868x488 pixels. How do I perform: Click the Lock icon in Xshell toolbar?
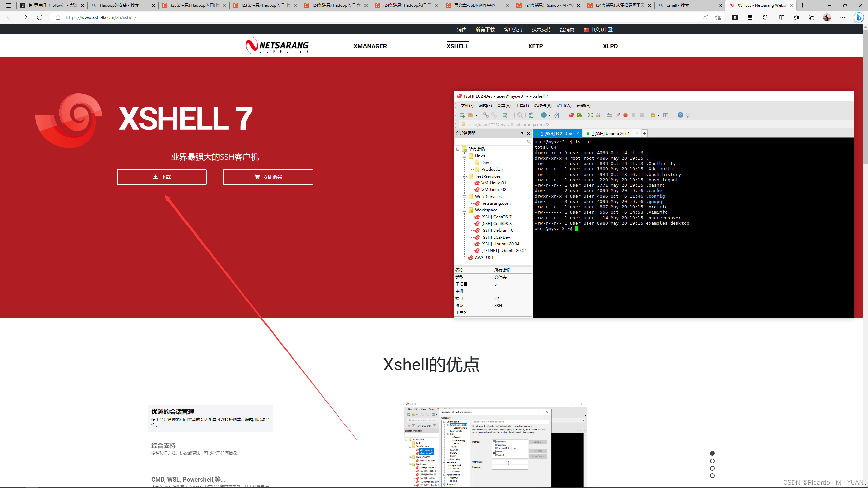[598, 115]
